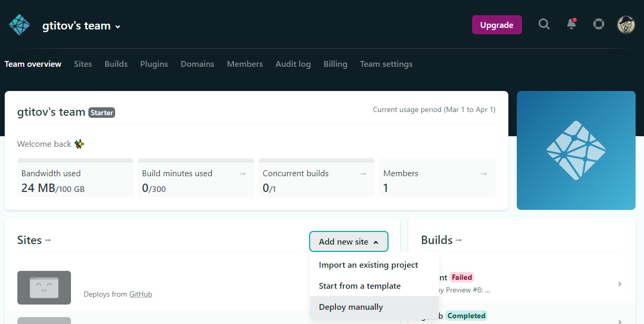
Task: Click the Starter plan badge
Action: [102, 113]
